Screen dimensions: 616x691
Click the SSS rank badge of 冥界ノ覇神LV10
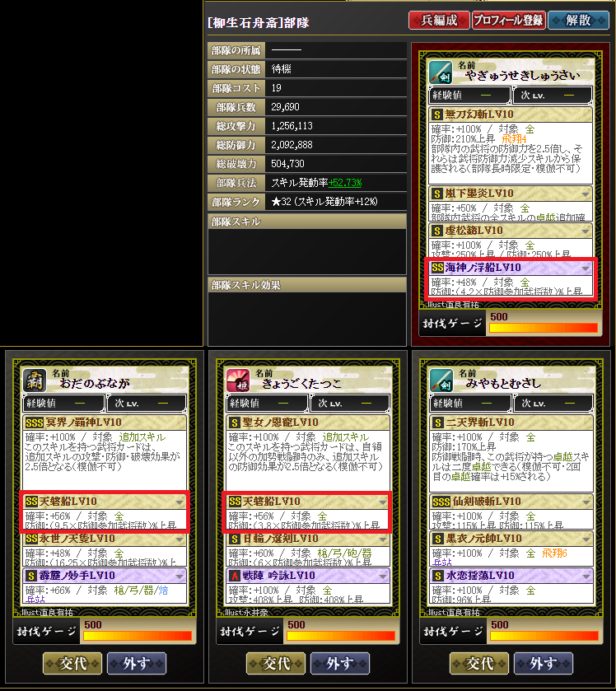(x=34, y=423)
